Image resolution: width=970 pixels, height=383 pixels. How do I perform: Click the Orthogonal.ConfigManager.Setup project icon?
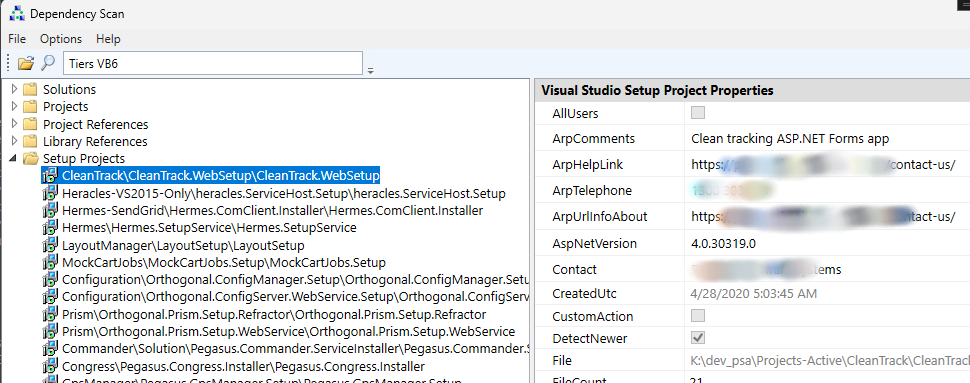[50, 280]
